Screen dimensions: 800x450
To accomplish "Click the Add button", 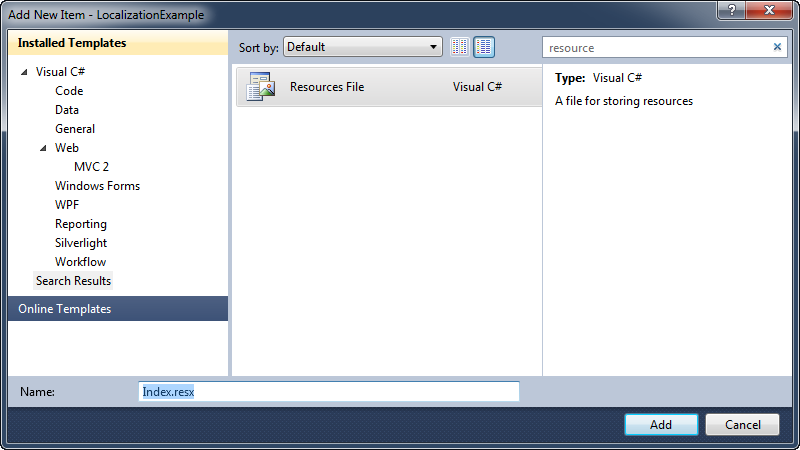I will 661,424.
